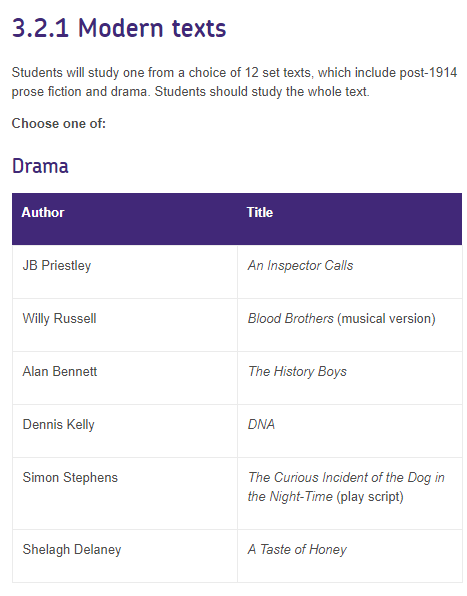Click A Taste of Honey title

[x=297, y=549]
